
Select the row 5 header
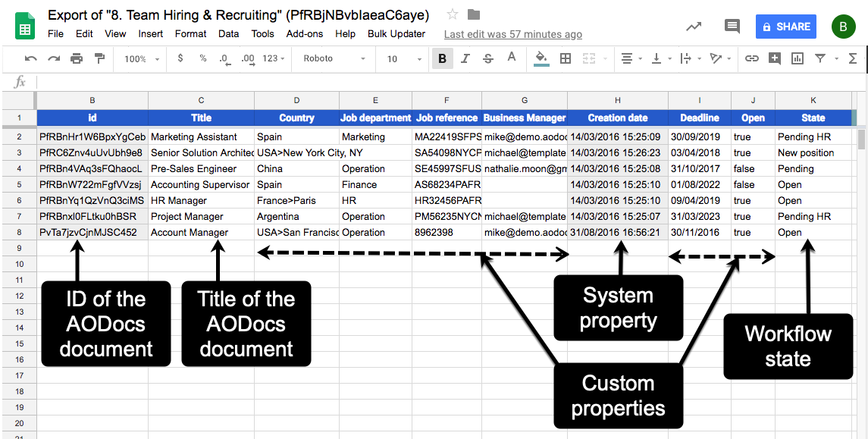pyautogui.click(x=20, y=184)
